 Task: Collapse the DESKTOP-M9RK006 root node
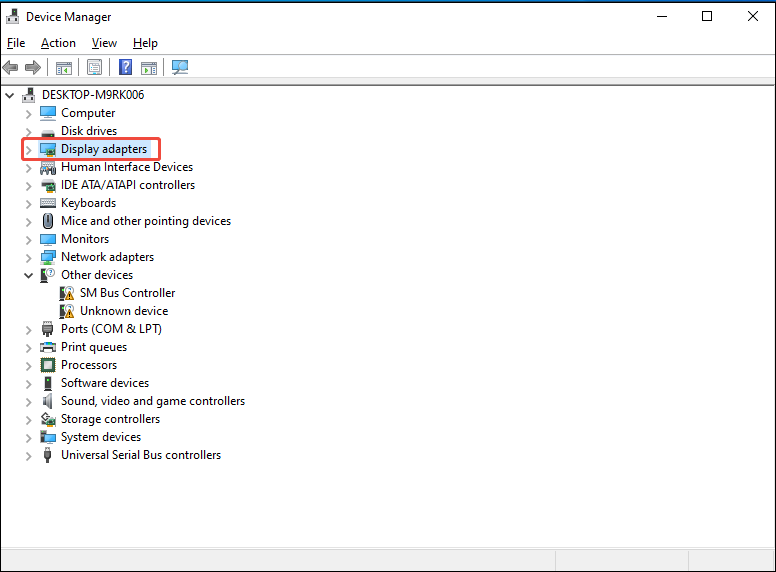pyautogui.click(x=10, y=95)
